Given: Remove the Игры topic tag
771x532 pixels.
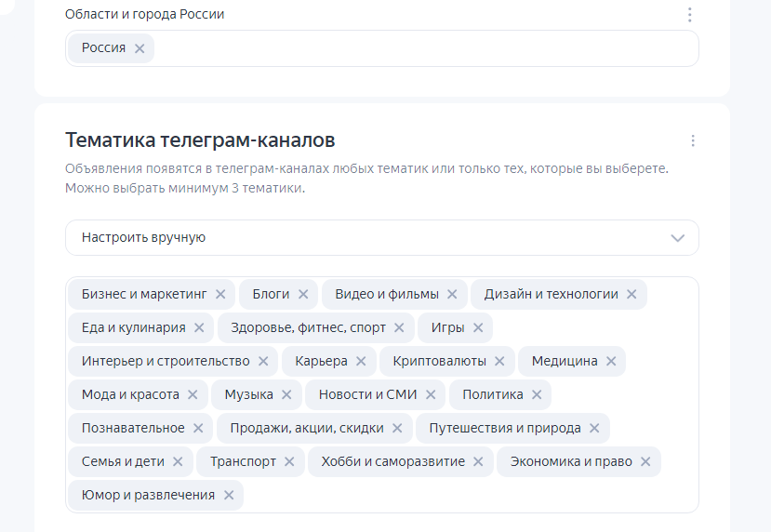Looking at the screenshot, I should pos(478,328).
